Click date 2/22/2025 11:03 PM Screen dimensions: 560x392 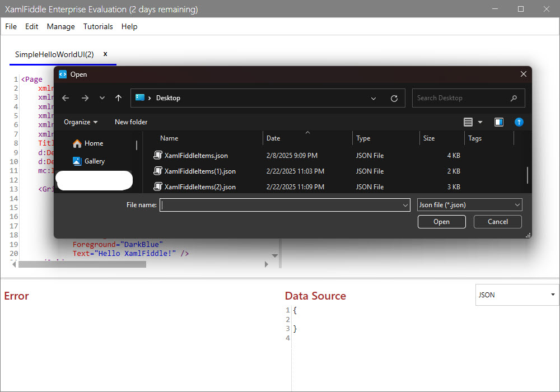pyautogui.click(x=295, y=171)
